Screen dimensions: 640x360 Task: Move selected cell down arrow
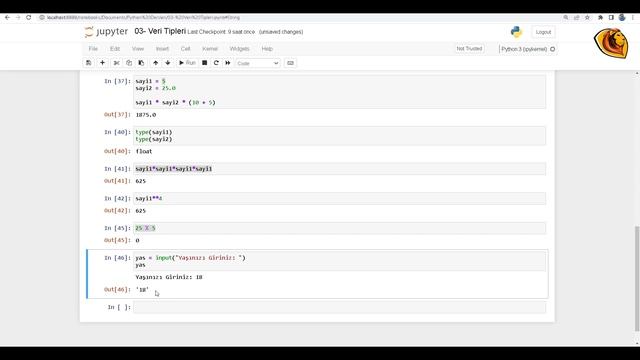click(168, 63)
